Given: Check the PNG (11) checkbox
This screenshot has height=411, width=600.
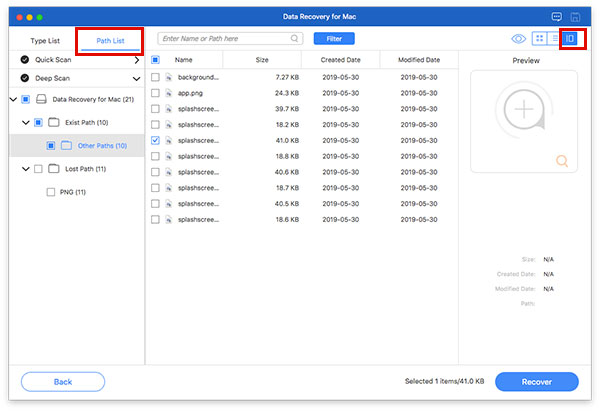Looking at the screenshot, I should pyautogui.click(x=51, y=192).
